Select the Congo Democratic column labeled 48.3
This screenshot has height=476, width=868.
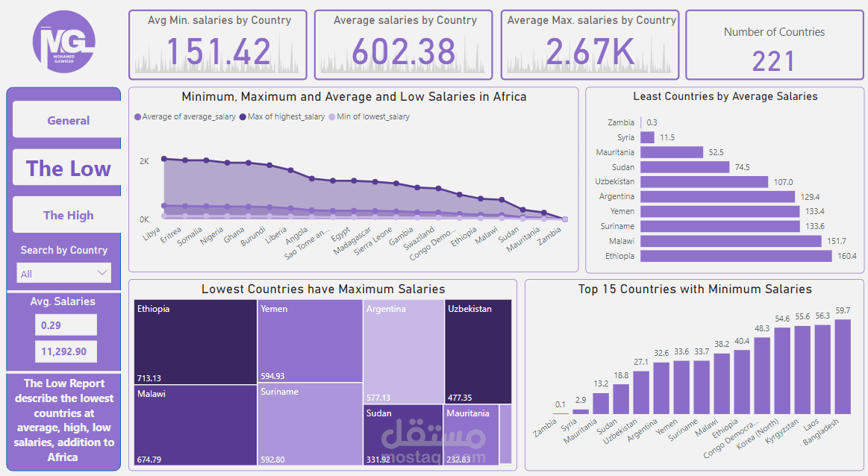(762, 376)
